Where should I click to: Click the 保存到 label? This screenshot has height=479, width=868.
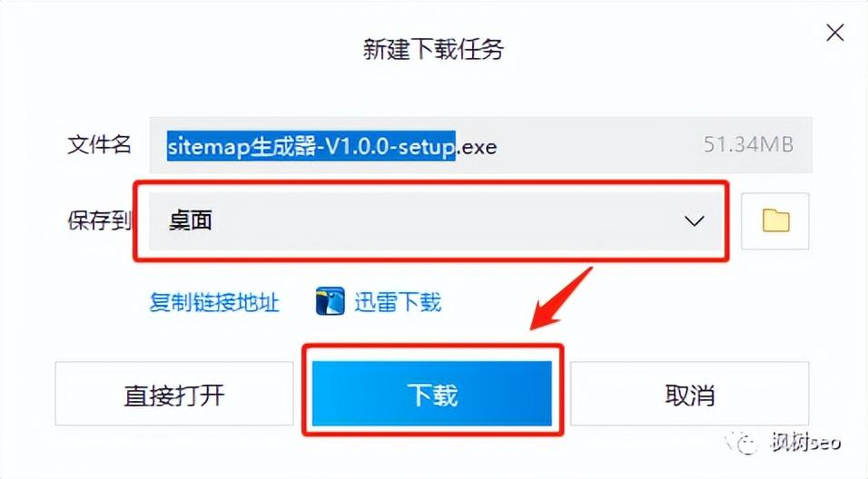click(99, 220)
